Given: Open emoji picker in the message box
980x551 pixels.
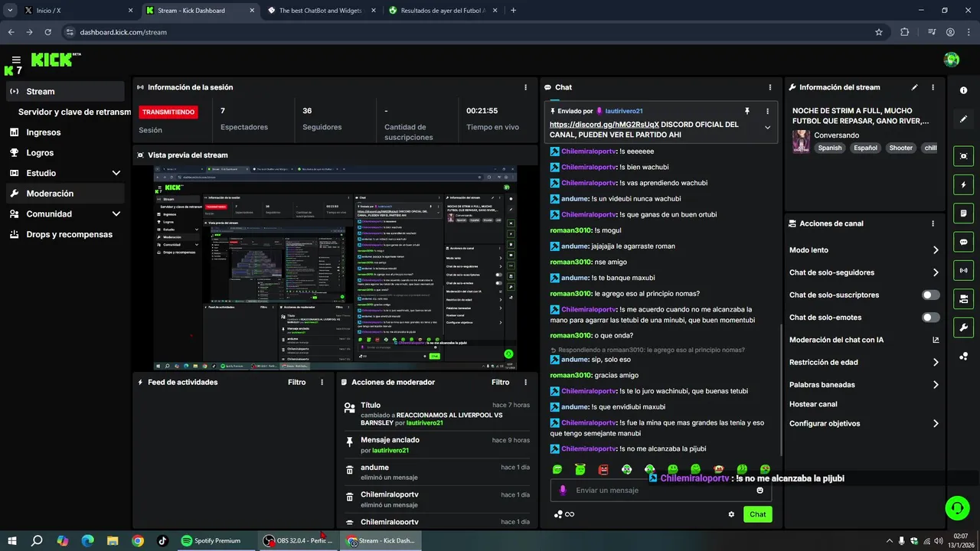Looking at the screenshot, I should 760,491.
